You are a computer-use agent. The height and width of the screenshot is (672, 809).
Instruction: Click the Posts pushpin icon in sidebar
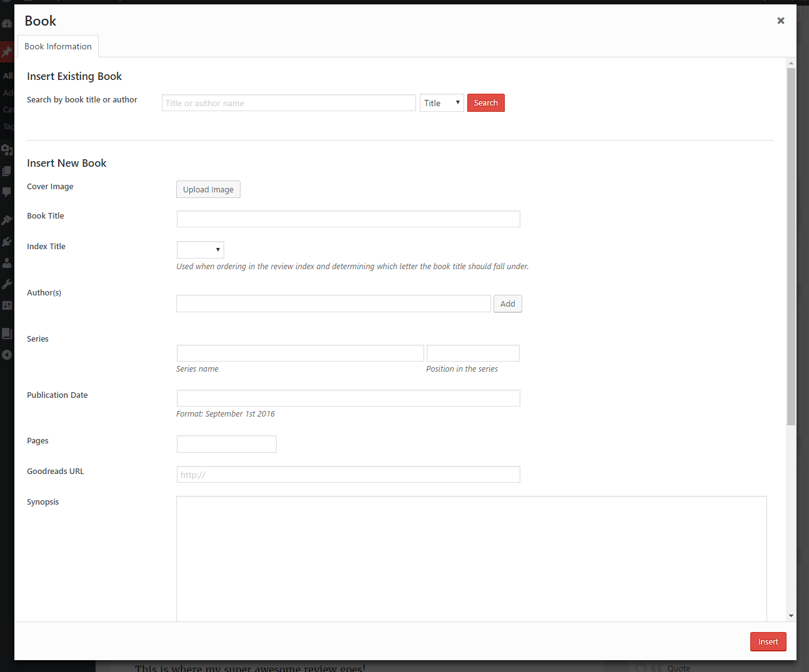coord(7,52)
